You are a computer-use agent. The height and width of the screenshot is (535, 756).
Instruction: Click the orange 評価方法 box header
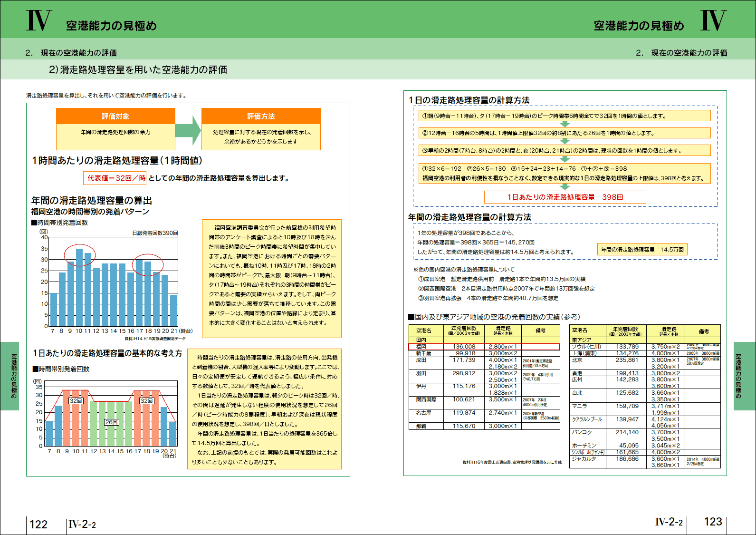click(x=261, y=116)
